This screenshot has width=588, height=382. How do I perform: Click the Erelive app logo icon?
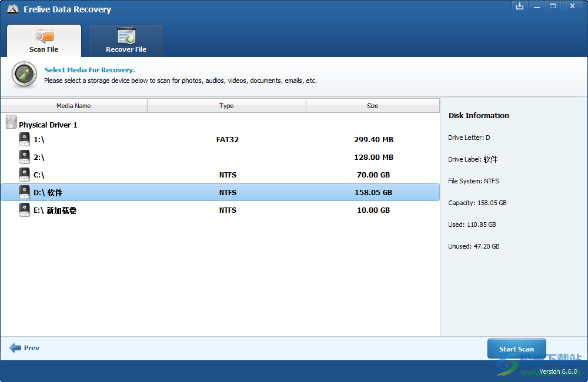(13, 9)
